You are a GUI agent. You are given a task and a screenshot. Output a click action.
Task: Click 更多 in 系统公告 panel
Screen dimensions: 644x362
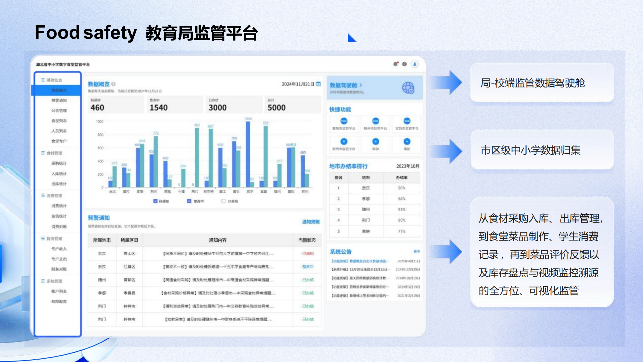tap(417, 251)
